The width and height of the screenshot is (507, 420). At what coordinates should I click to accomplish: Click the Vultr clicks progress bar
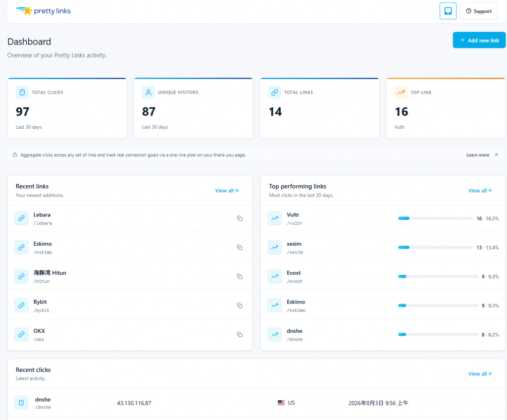[435, 218]
